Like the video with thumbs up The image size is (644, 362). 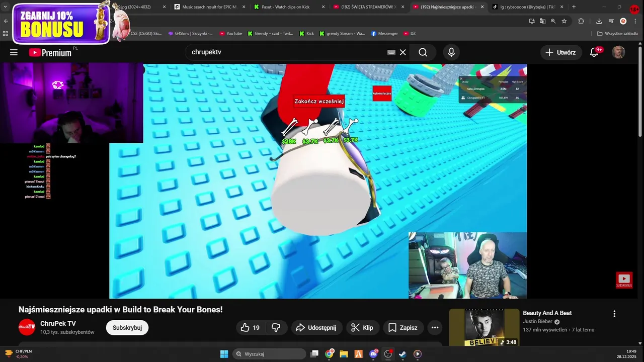click(x=250, y=328)
